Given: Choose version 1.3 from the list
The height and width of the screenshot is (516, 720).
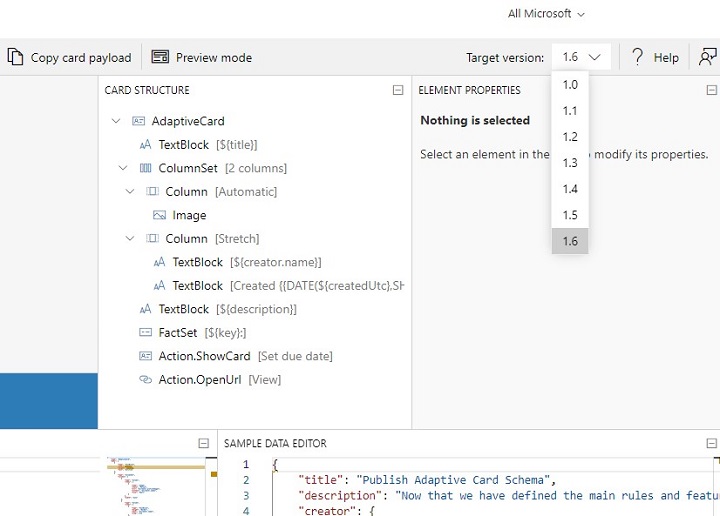Looking at the screenshot, I should (570, 163).
